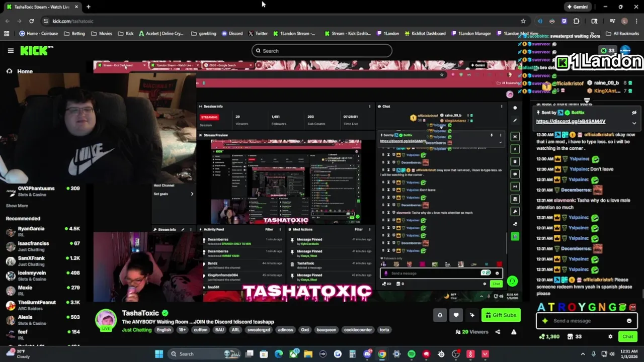Screen dimensions: 644x362
Task: Open Home - Coinbase bookmark
Action: [39, 34]
